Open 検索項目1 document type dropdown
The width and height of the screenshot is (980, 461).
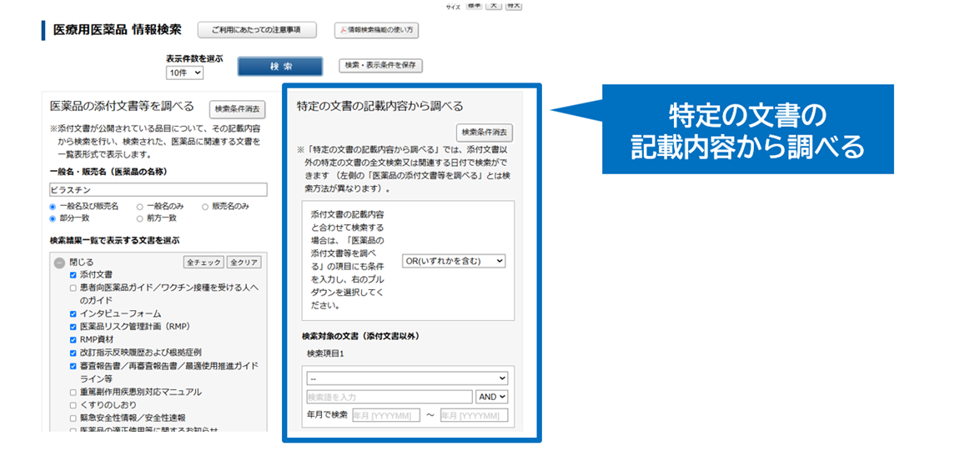click(x=408, y=378)
